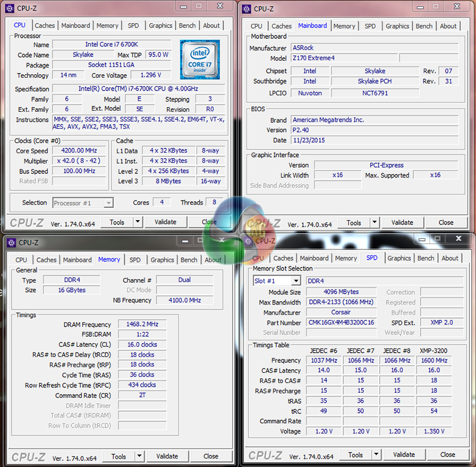Click the Threads count 8 field
Viewport: 476px width, 467px height.
[214, 202]
